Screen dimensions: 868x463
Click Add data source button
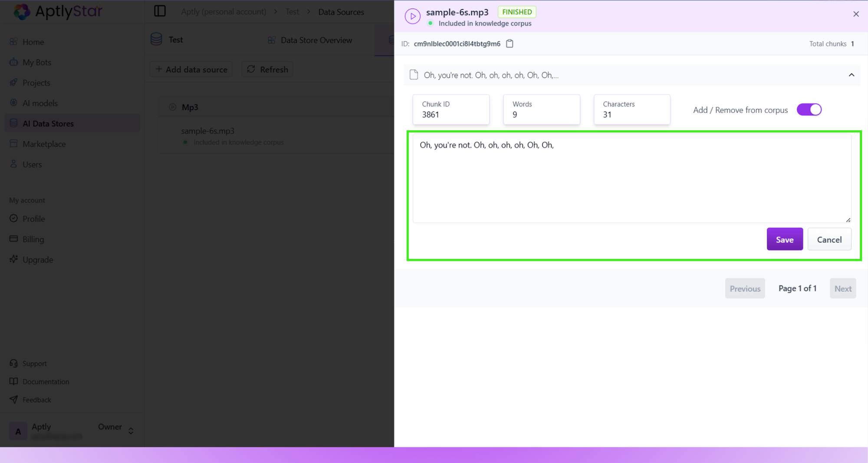point(191,69)
